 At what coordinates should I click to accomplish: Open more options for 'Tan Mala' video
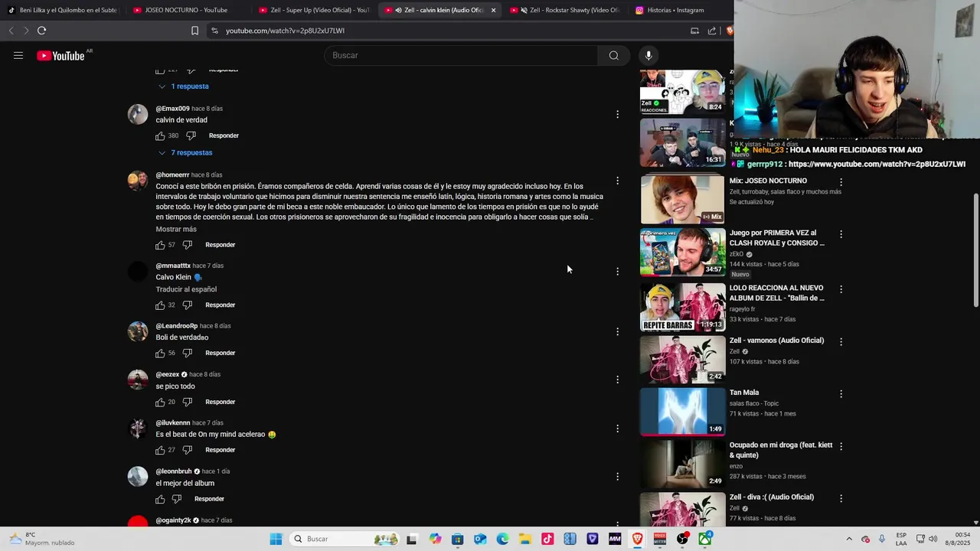841,393
